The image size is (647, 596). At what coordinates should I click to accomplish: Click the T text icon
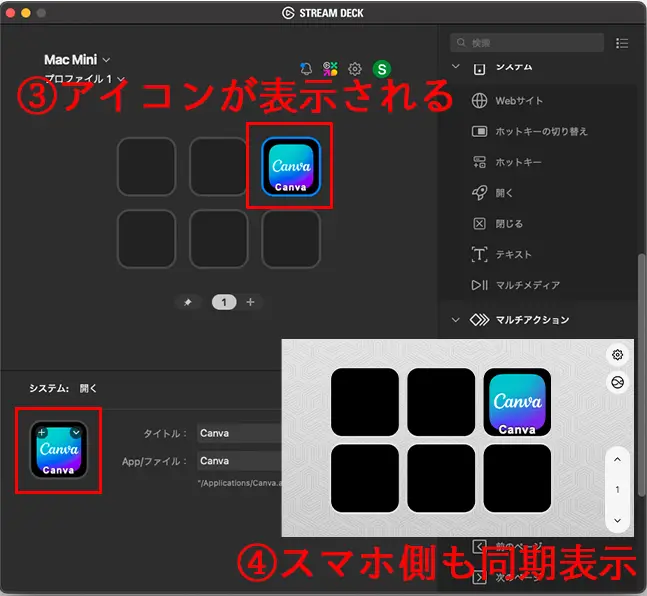479,254
